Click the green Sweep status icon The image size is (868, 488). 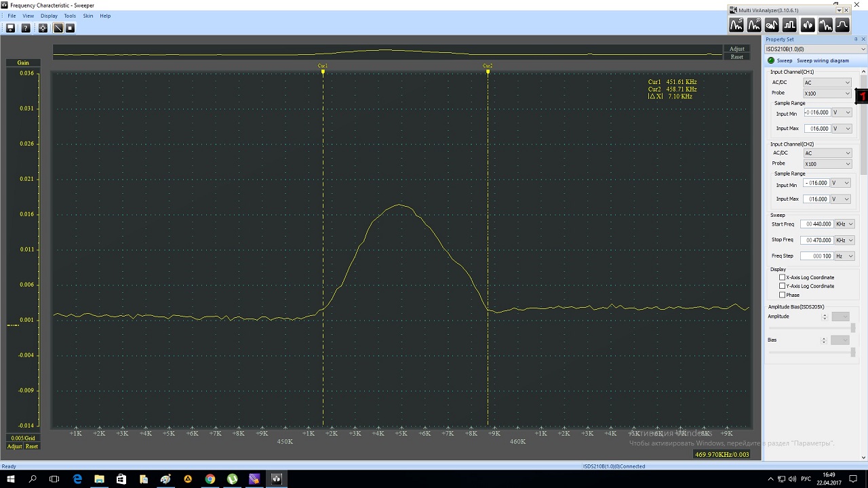click(x=771, y=60)
